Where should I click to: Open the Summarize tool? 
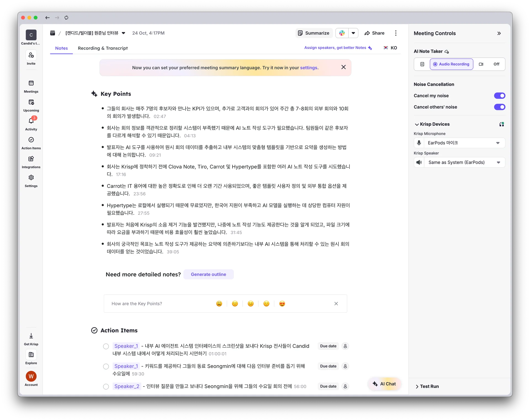[x=314, y=33]
